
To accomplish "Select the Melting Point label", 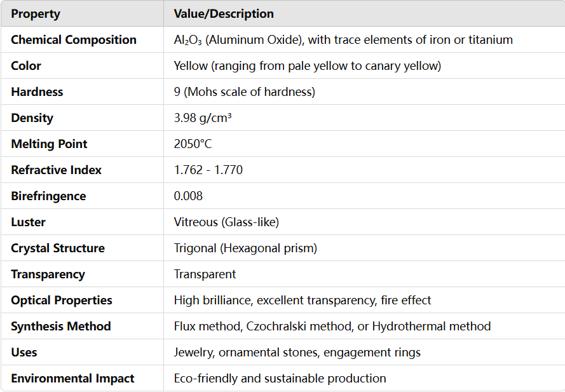I will pos(49,144).
